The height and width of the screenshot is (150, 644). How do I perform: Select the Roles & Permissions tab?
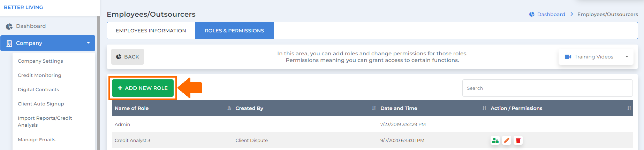coord(234,31)
